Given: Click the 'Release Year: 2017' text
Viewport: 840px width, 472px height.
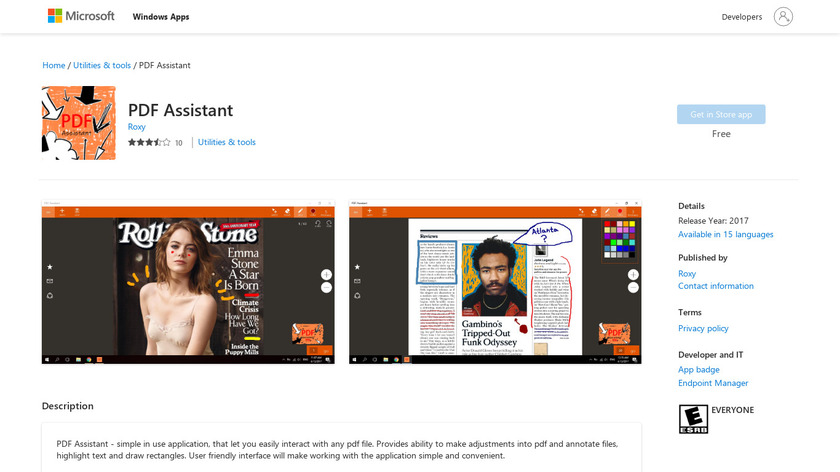Looking at the screenshot, I should tap(713, 221).
